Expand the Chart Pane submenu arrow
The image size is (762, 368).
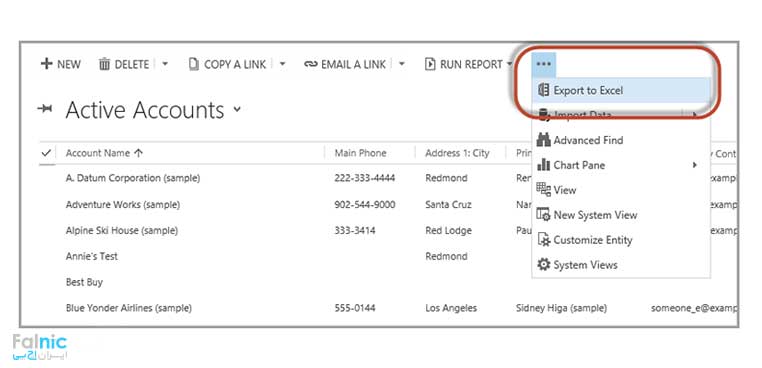coord(695,165)
